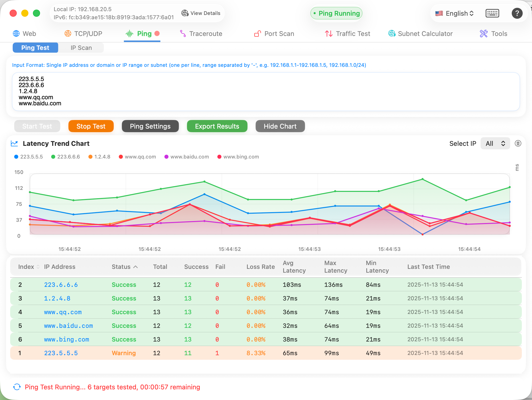Export the ping results

point(217,126)
